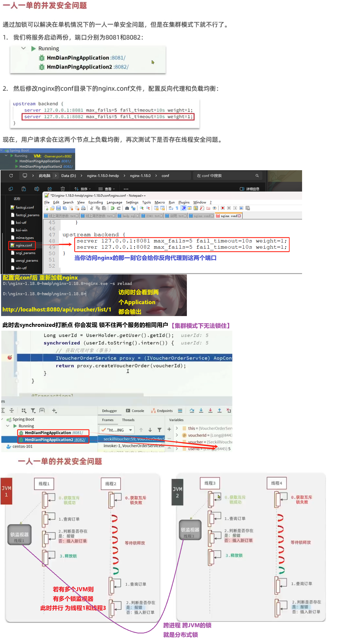
Task: Click Data (D:) in address breadcrumb
Action: coord(68,176)
